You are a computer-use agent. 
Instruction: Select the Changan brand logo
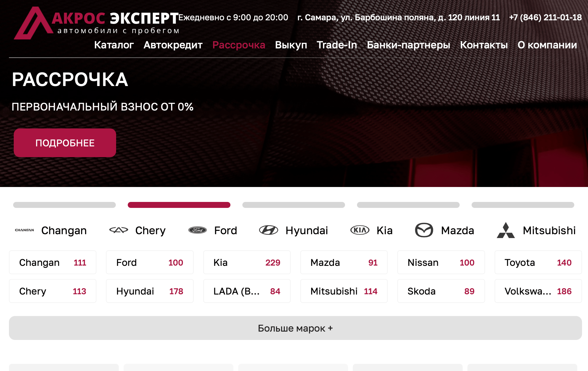pyautogui.click(x=24, y=230)
